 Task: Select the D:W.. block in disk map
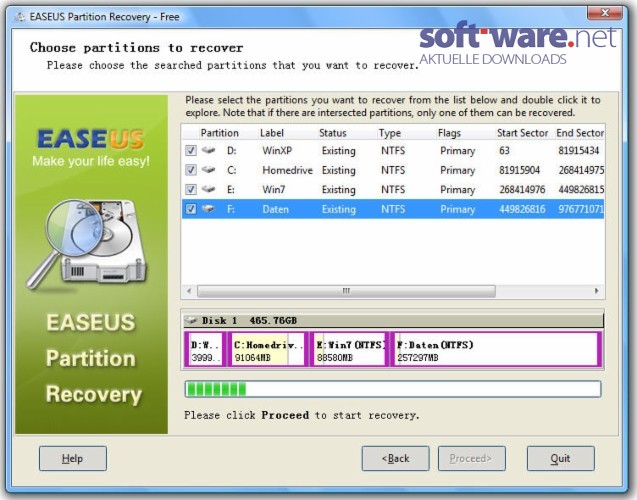(205, 350)
